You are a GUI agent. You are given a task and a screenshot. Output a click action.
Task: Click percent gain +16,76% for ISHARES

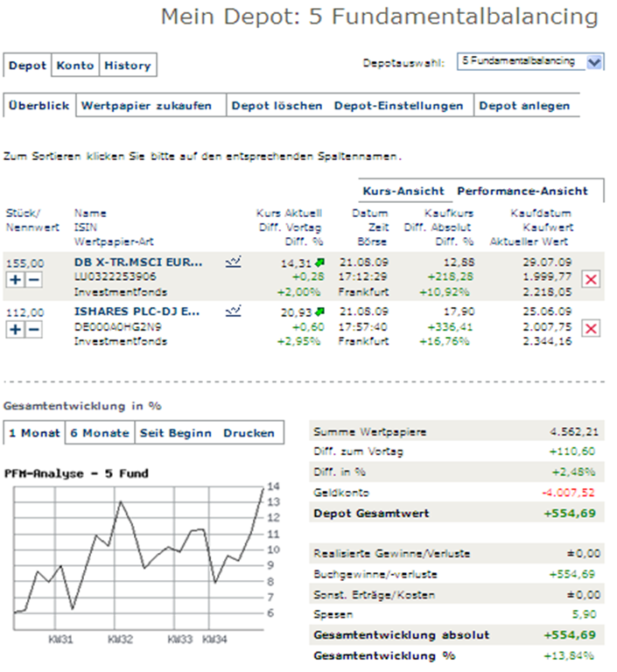click(x=445, y=341)
